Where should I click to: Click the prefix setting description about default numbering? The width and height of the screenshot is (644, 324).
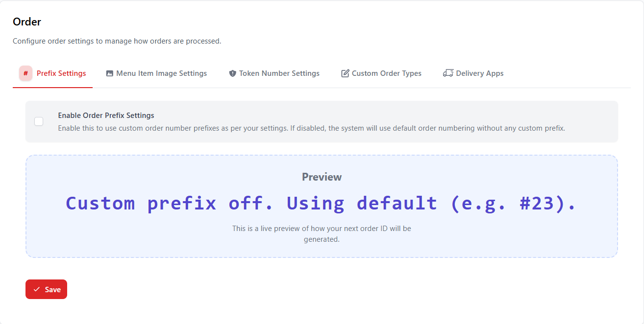point(311,128)
